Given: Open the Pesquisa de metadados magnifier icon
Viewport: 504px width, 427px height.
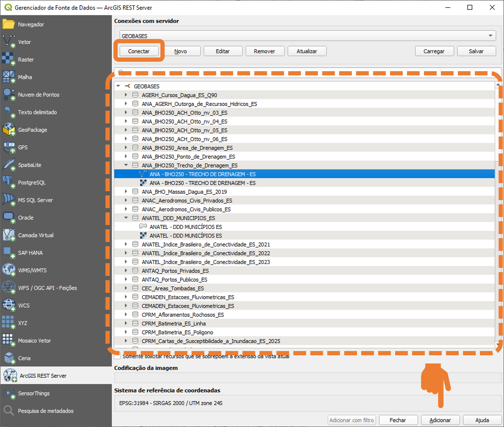Looking at the screenshot, I should [9, 411].
